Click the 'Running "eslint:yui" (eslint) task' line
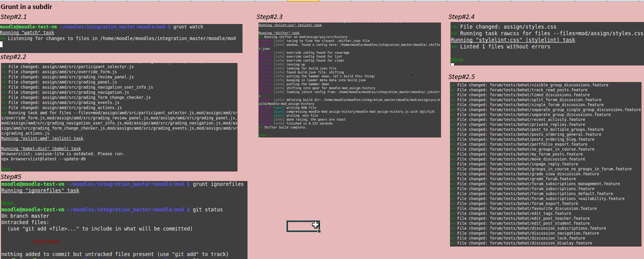 tap(290, 24)
